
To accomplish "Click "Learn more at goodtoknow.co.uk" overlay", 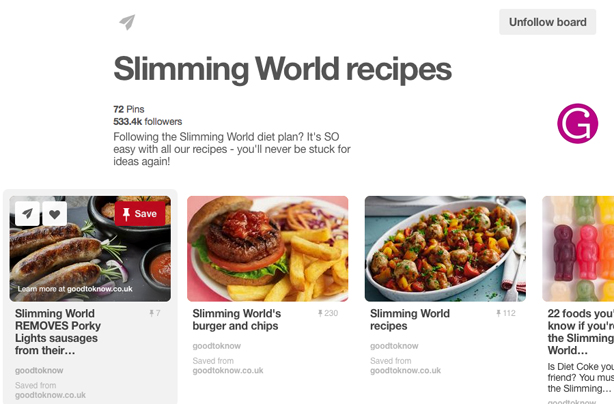I will click(x=75, y=289).
